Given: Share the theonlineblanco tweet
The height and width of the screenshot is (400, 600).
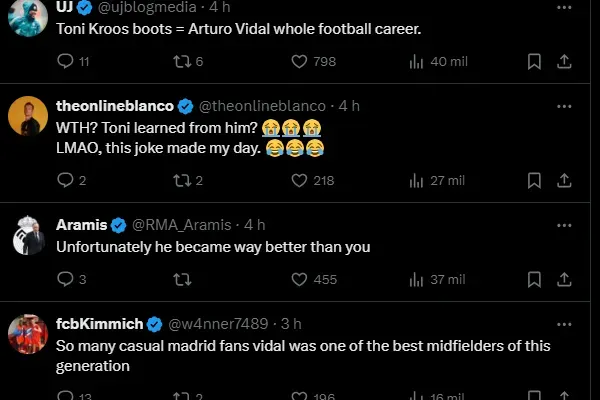Looking at the screenshot, I should click(564, 181).
